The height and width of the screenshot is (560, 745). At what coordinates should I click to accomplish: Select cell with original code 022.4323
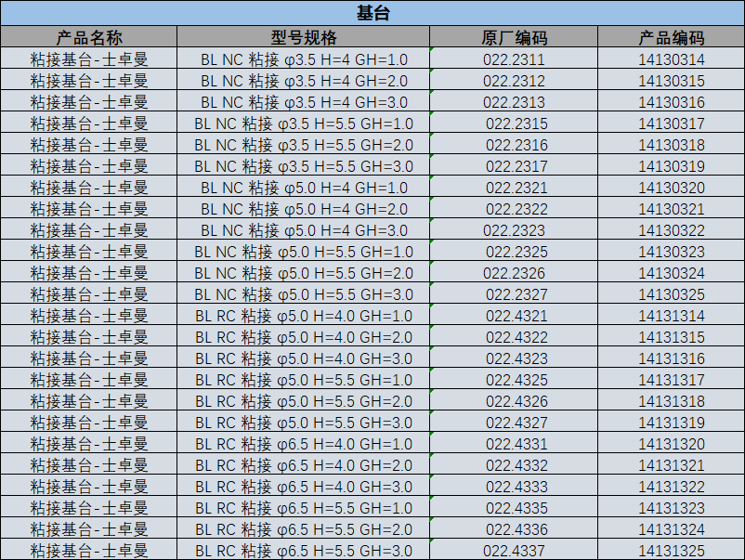point(514,358)
